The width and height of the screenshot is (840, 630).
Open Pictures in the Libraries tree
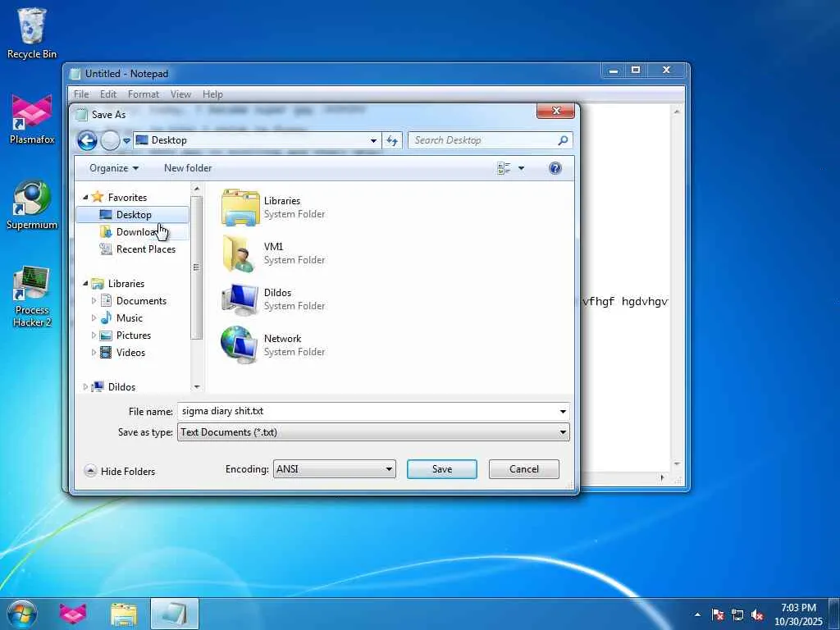pos(126,335)
